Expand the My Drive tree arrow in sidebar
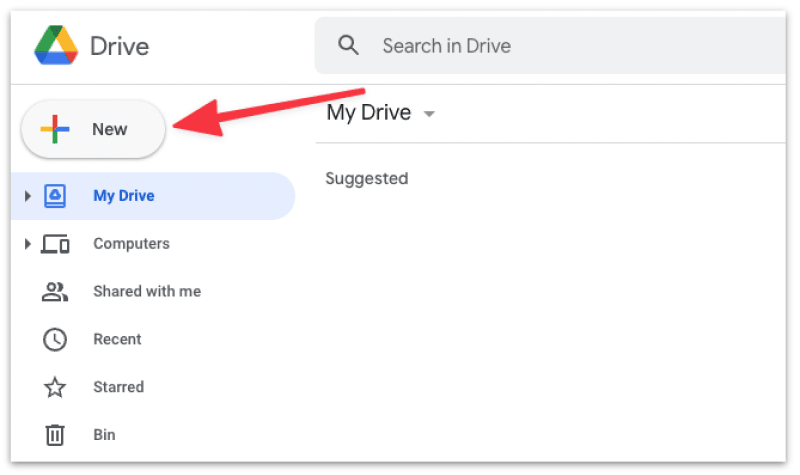Viewport: 800px width, 475px height. (x=28, y=196)
